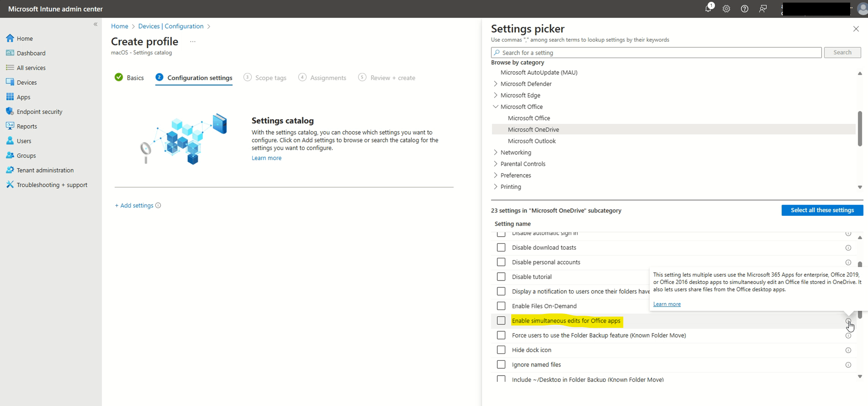Screen dimensions: 868x406
Task: Select the Microsoft AutoUpdate (MAU) category
Action: point(539,73)
